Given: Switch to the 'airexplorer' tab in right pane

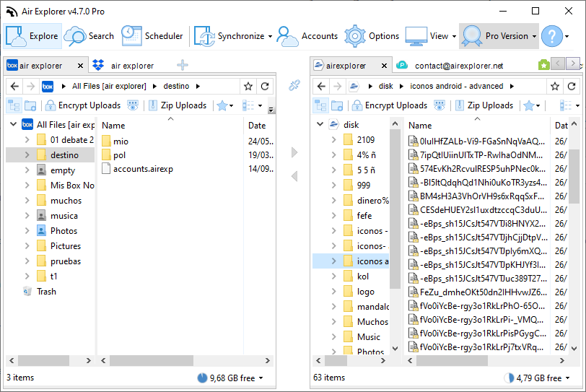Looking at the screenshot, I should point(345,66).
